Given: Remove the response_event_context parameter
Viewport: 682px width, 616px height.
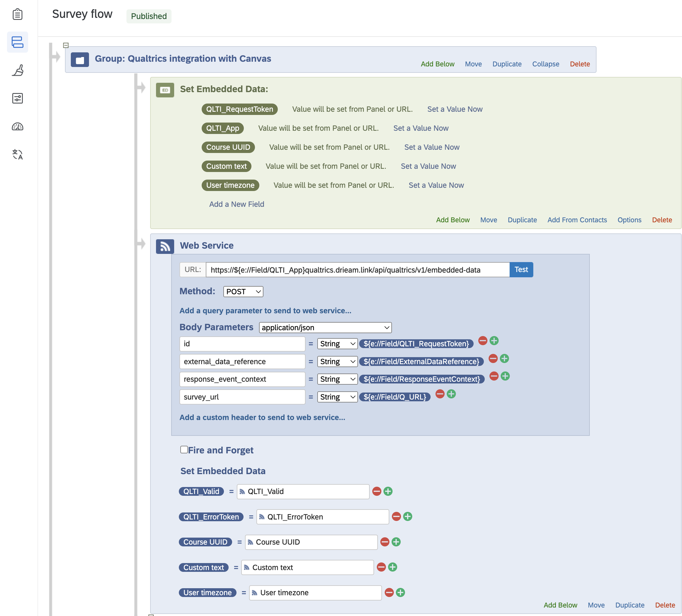Looking at the screenshot, I should [494, 376].
